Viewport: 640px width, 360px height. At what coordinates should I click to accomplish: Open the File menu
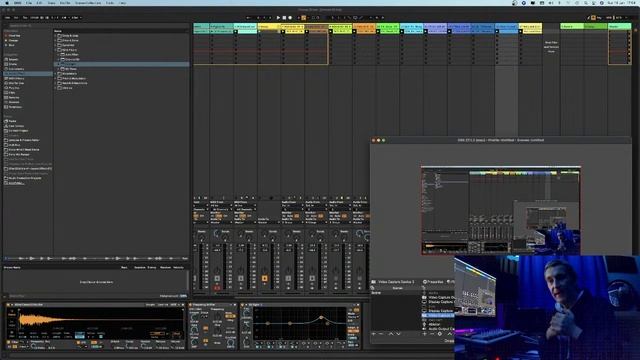click(x=29, y=3)
